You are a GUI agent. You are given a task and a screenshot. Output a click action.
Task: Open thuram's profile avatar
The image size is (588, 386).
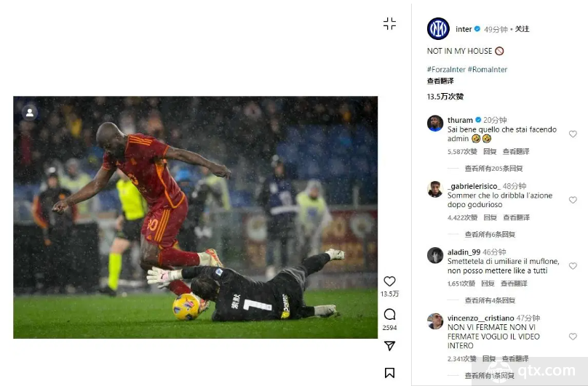435,124
